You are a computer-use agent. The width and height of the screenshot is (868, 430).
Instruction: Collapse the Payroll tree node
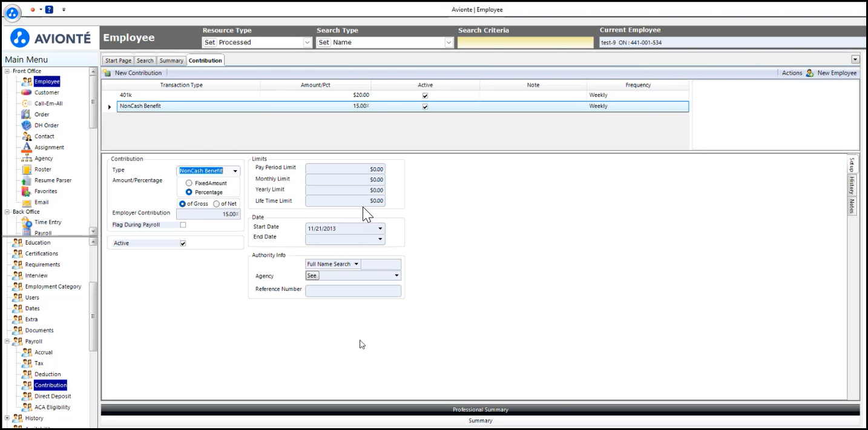pos(7,341)
